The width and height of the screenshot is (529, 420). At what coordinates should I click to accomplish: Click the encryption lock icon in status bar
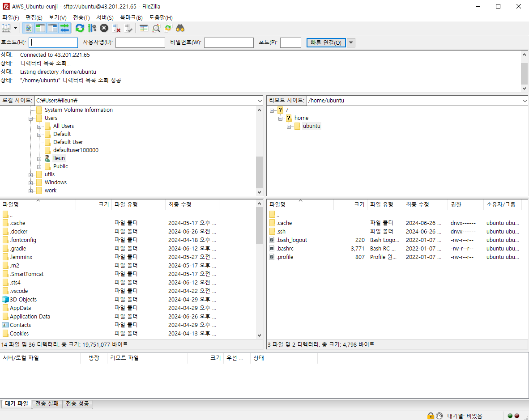coord(431,416)
